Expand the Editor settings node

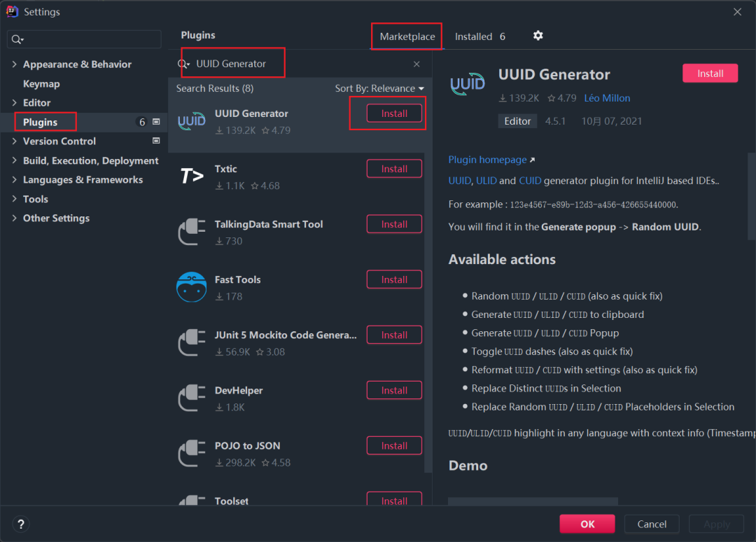click(x=14, y=103)
